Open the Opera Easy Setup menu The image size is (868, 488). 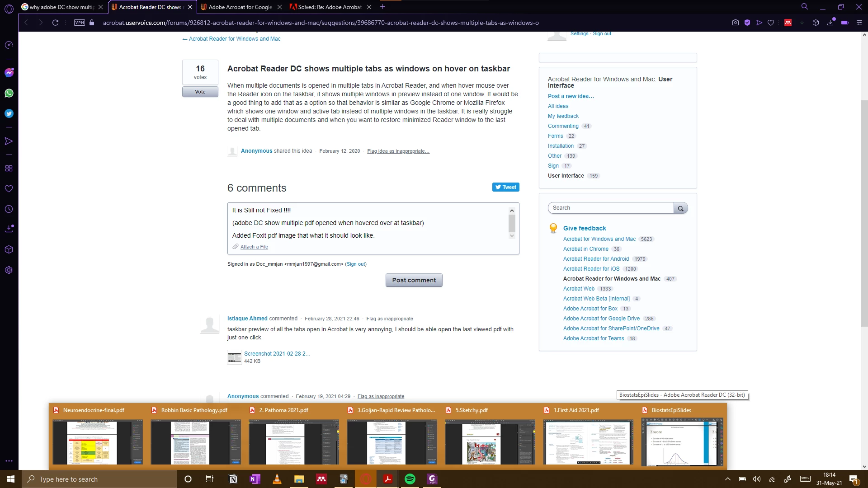point(859,23)
